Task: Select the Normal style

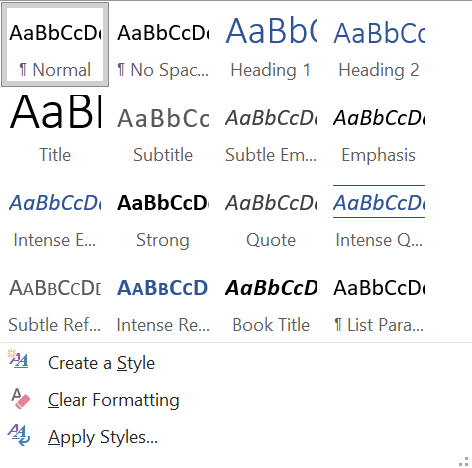Action: tap(55, 45)
